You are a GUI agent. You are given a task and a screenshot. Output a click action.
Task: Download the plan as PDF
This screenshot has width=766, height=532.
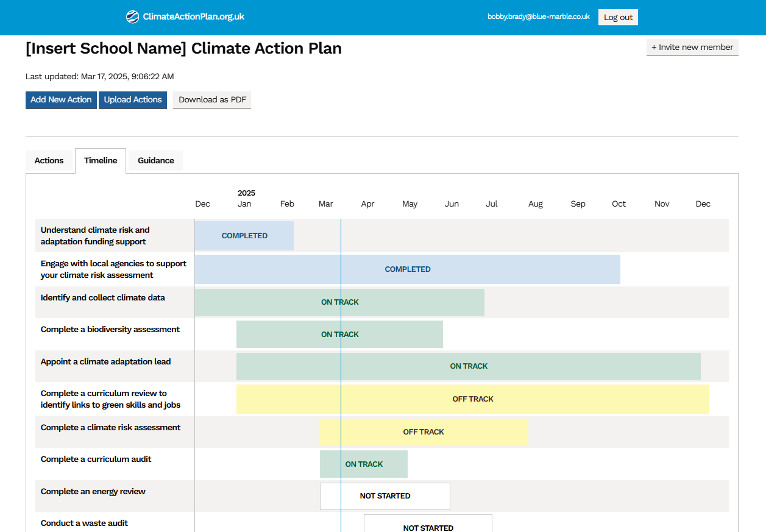tap(211, 100)
